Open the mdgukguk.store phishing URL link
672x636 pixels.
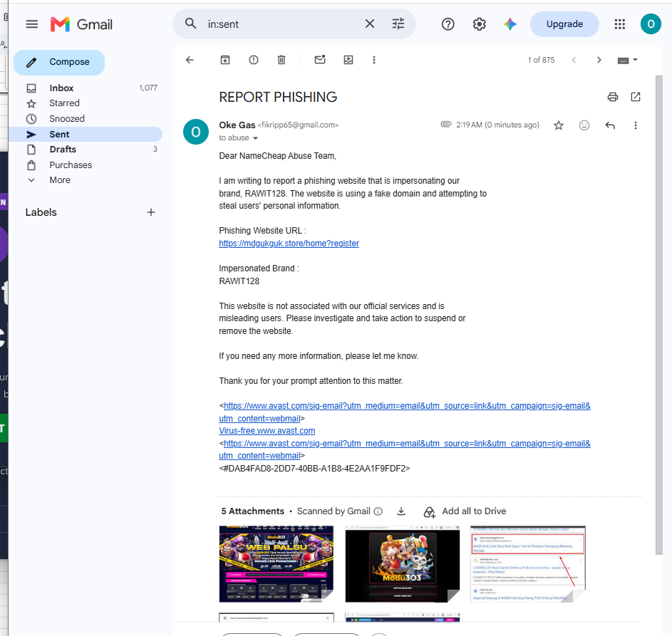click(289, 244)
